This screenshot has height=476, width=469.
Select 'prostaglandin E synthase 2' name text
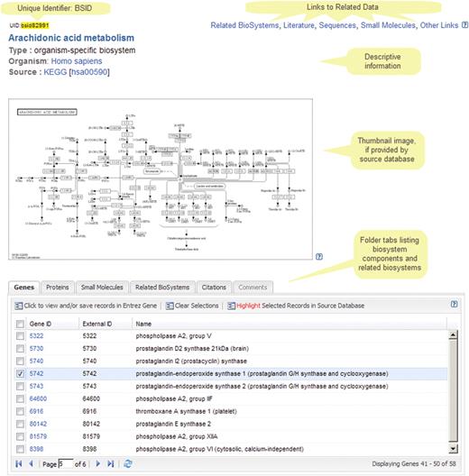(x=173, y=424)
